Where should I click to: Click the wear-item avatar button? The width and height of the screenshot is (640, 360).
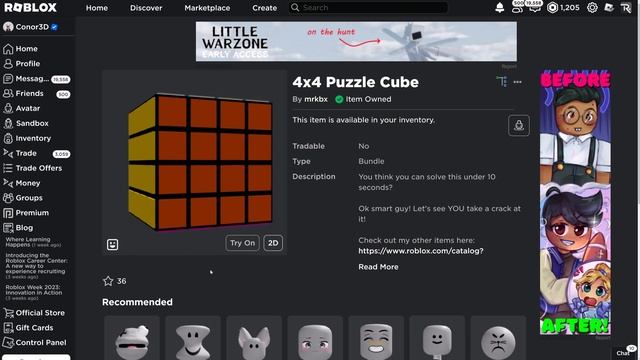[x=519, y=125]
